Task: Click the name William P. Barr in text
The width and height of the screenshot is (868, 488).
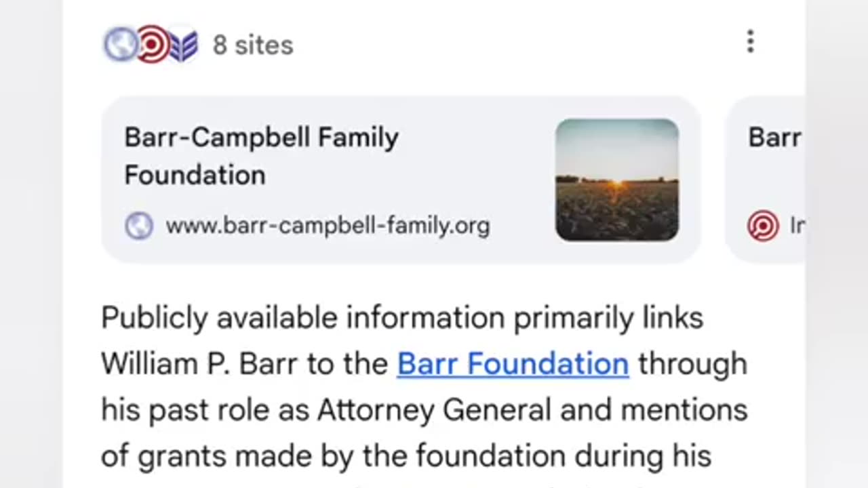Action: pos(199,364)
